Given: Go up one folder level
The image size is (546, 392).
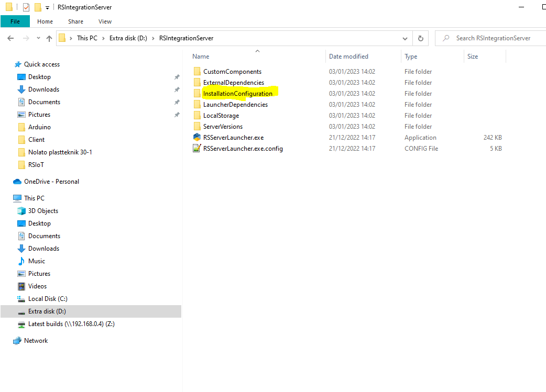Looking at the screenshot, I should (x=49, y=38).
